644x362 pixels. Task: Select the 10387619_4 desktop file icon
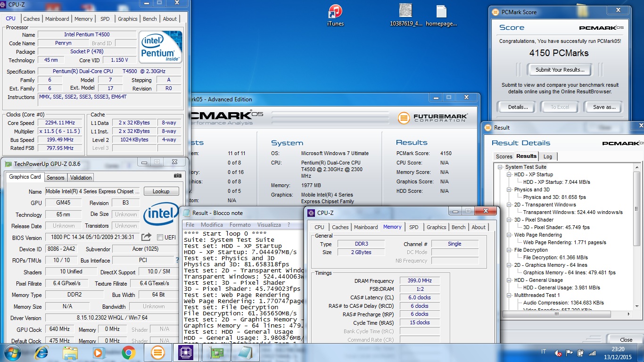click(406, 16)
